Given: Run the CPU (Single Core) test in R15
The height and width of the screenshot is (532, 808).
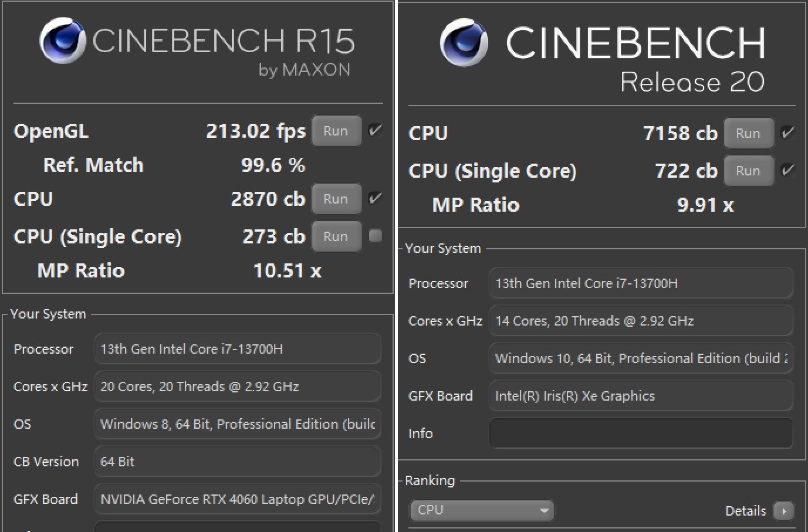Looking at the screenshot, I should (336, 236).
